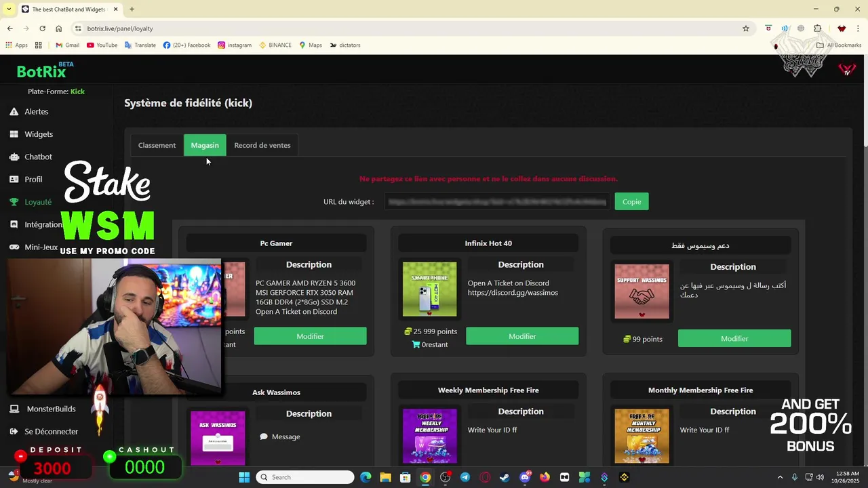Image resolution: width=868 pixels, height=488 pixels.
Task: Click Monthly Membership Free Fire thumbnail
Action: [x=642, y=436]
